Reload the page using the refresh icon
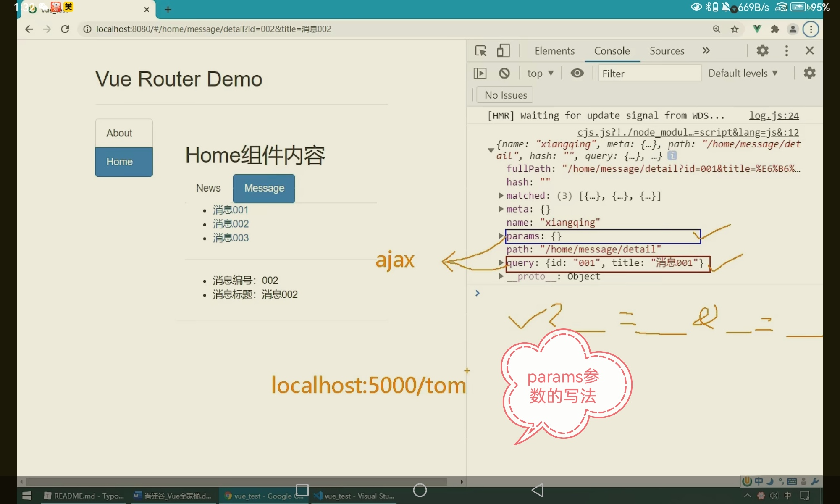840x504 pixels. click(x=65, y=29)
